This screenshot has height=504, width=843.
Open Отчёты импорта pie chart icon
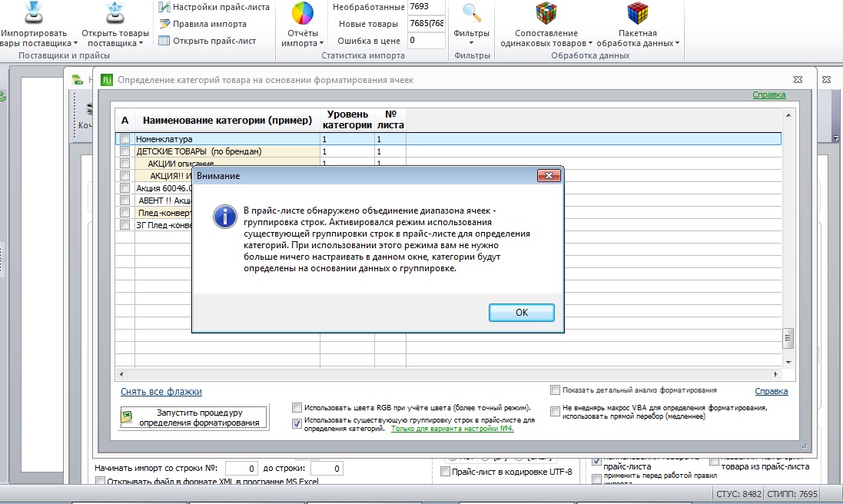coord(302,13)
